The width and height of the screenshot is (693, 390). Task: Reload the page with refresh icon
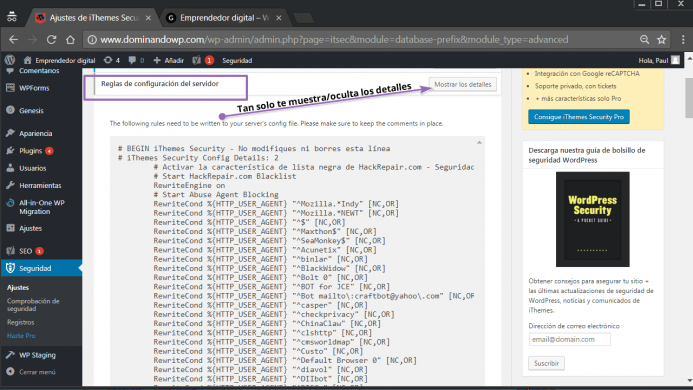click(x=51, y=40)
